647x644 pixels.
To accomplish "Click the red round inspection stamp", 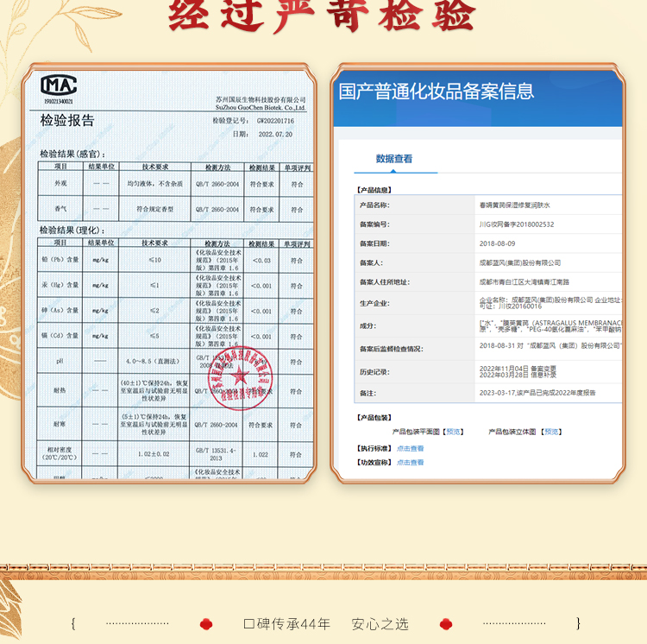I will click(240, 378).
